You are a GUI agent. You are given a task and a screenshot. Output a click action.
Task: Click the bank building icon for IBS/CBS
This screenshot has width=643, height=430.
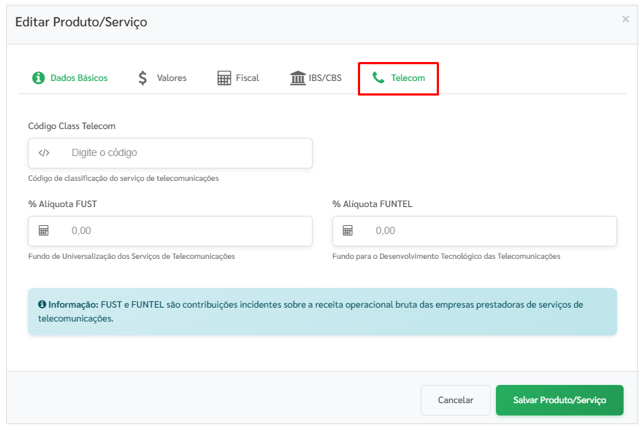[x=298, y=78]
